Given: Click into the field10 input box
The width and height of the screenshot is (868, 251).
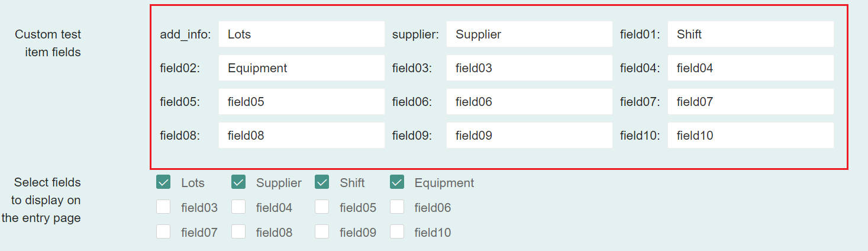Looking at the screenshot, I should (x=750, y=136).
